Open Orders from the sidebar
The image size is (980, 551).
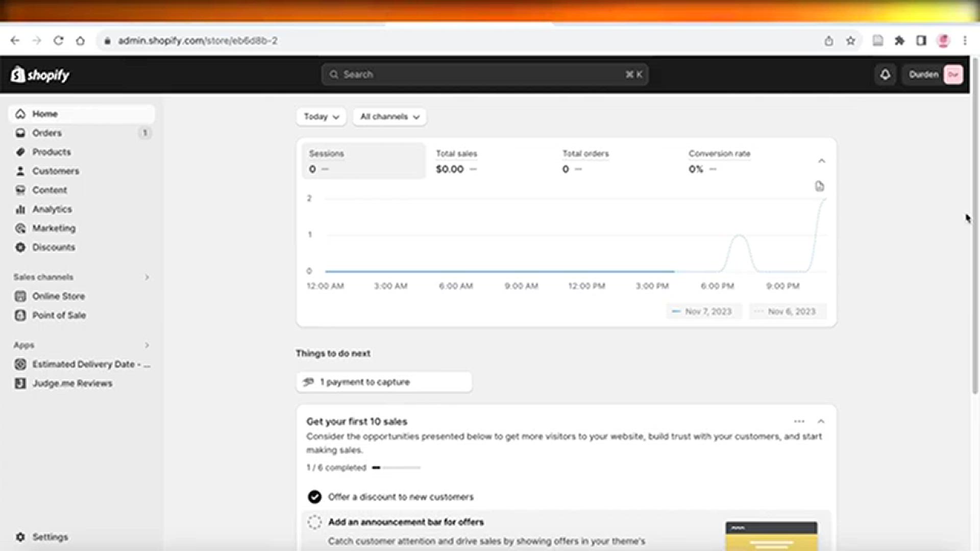[x=46, y=133]
